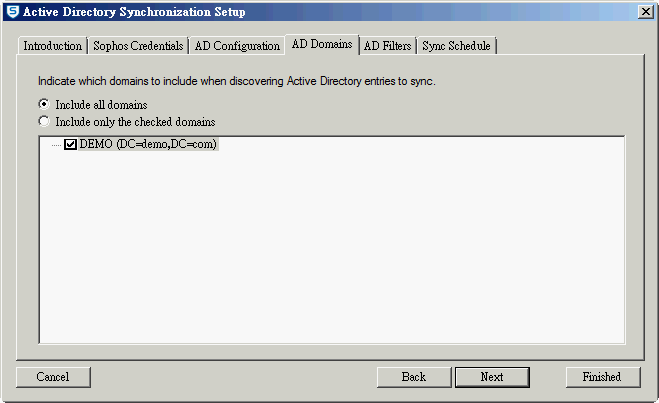Image resolution: width=659 pixels, height=403 pixels.
Task: Uncheck the DEMO domain checkbox
Action: click(70, 145)
